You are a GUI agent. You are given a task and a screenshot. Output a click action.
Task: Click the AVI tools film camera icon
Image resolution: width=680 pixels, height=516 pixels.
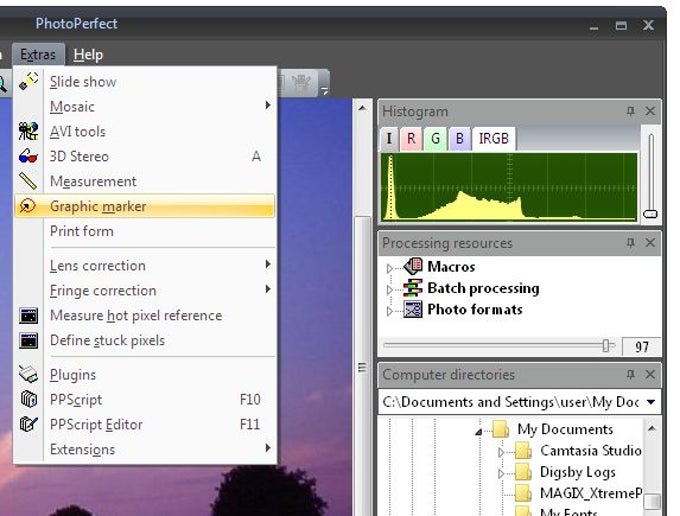[29, 131]
